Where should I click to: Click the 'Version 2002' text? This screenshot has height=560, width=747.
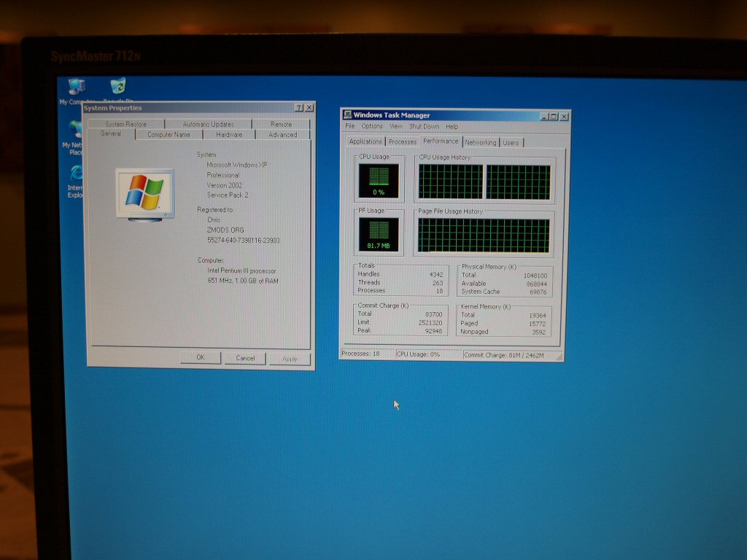pyautogui.click(x=225, y=185)
